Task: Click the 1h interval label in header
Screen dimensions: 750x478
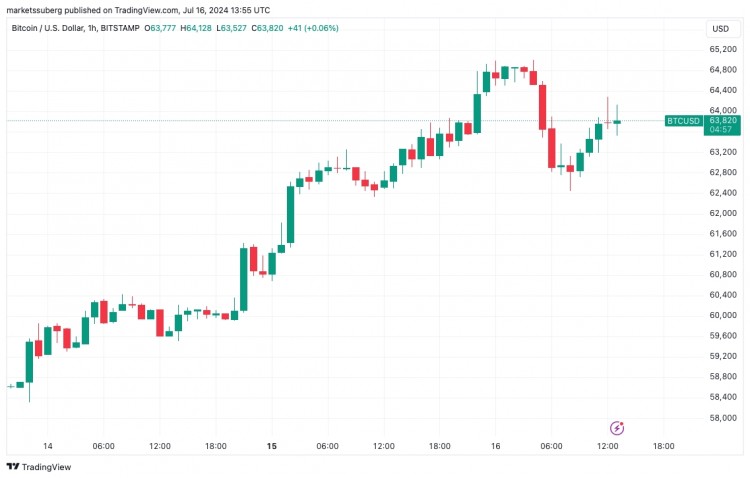Action: [92, 28]
